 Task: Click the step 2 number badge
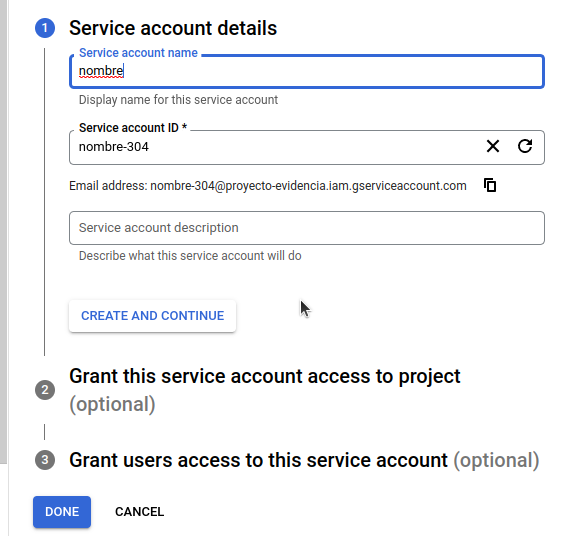pyautogui.click(x=45, y=390)
